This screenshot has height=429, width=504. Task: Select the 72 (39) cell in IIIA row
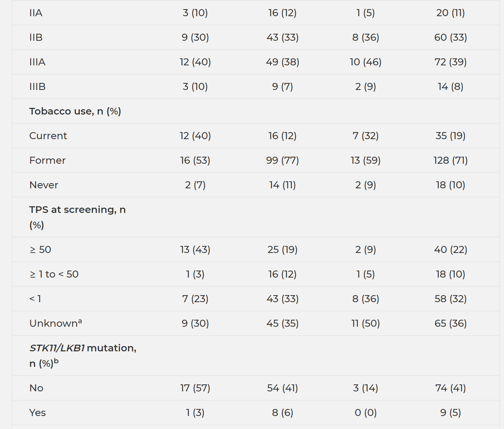(x=450, y=62)
